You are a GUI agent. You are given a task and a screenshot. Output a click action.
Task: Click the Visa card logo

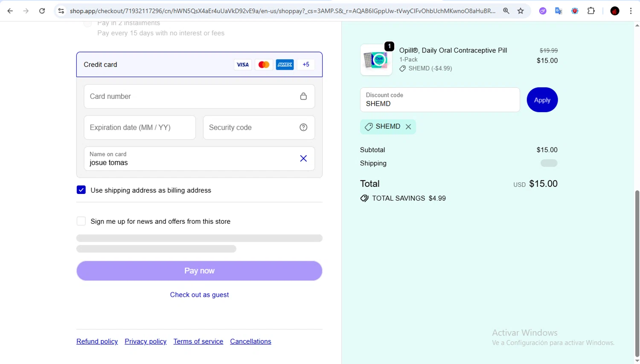[x=243, y=65]
